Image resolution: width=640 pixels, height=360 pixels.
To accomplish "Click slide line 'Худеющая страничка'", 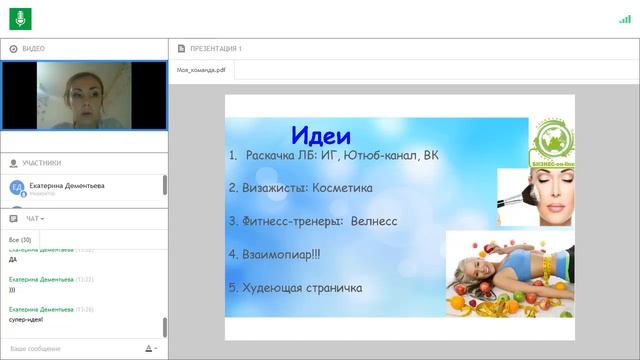I will point(302,288).
